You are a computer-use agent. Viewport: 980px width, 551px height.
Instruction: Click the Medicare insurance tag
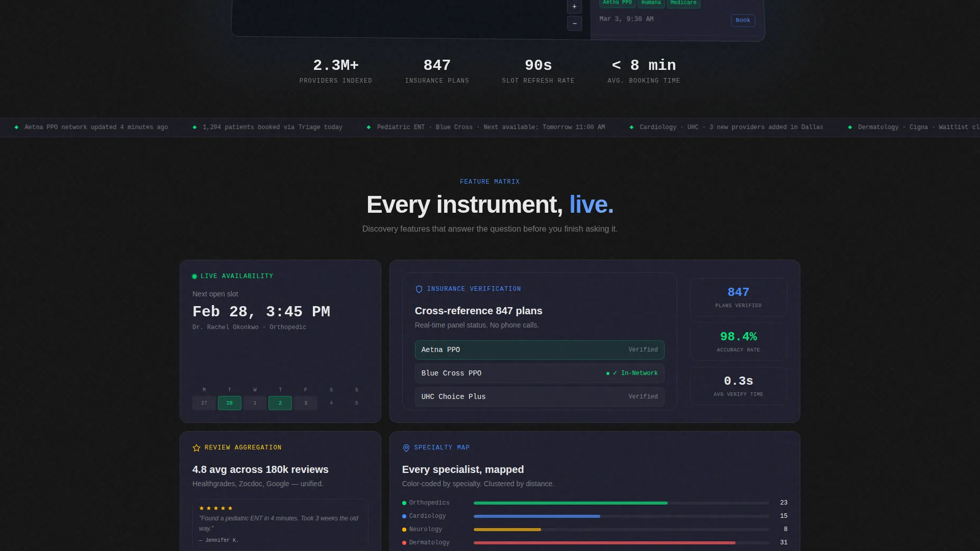coord(683,3)
